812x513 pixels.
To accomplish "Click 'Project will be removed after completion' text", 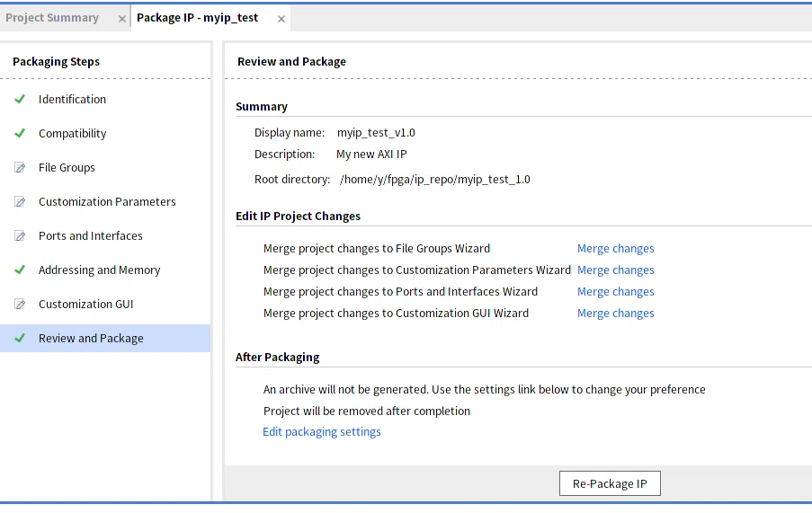I will pyautogui.click(x=367, y=411).
